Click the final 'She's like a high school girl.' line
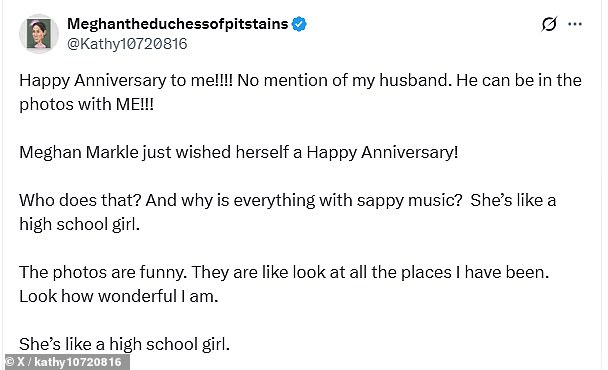The width and height of the screenshot is (608, 370). pyautogui.click(x=124, y=344)
